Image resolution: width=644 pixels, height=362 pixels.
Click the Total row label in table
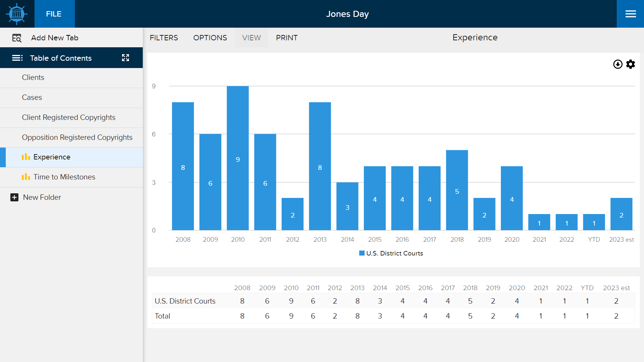162,316
